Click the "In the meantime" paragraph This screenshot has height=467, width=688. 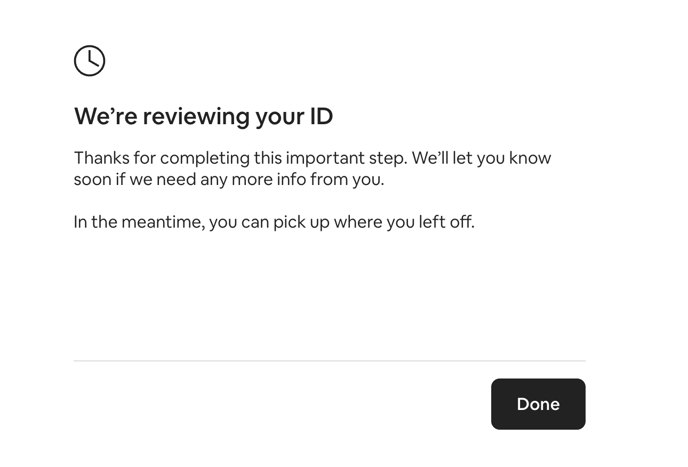pos(274,222)
